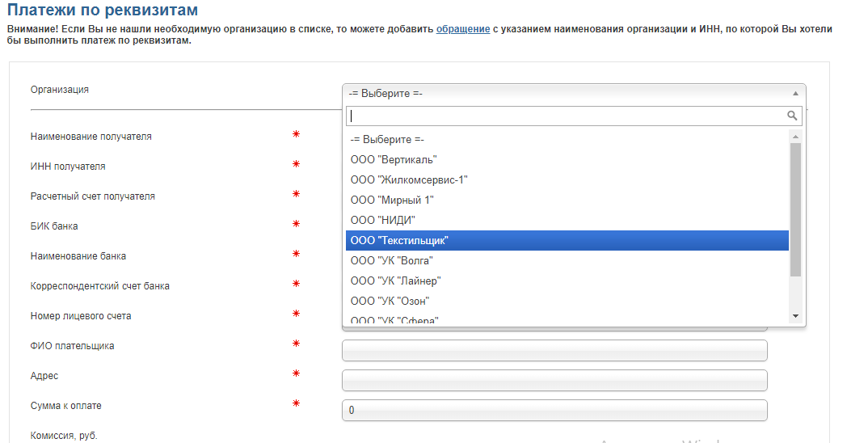Focus the ФИО плательщика input field

tap(554, 350)
